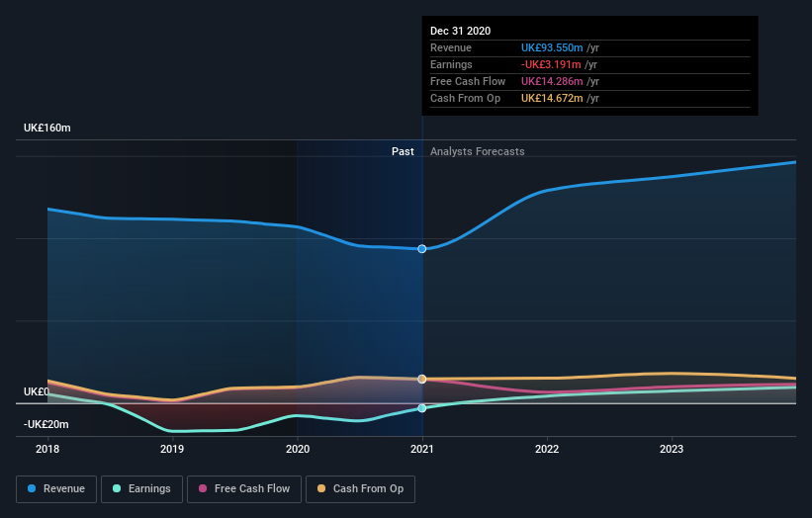Click the 2023 x-axis label
The height and width of the screenshot is (518, 812).
coord(672,449)
